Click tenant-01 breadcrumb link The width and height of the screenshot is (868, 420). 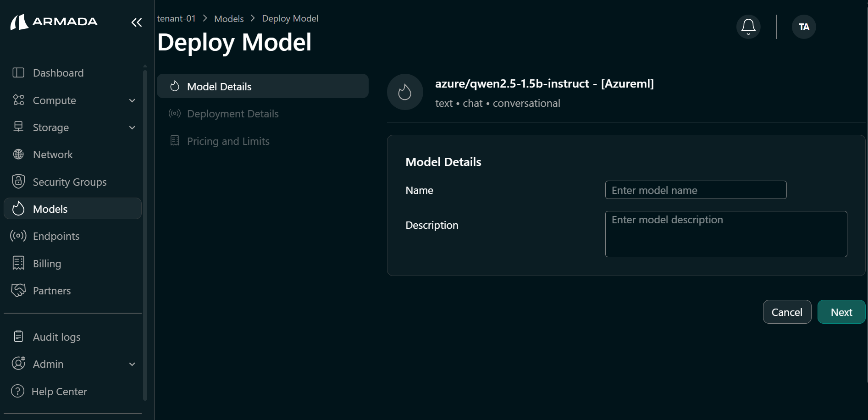point(176,18)
